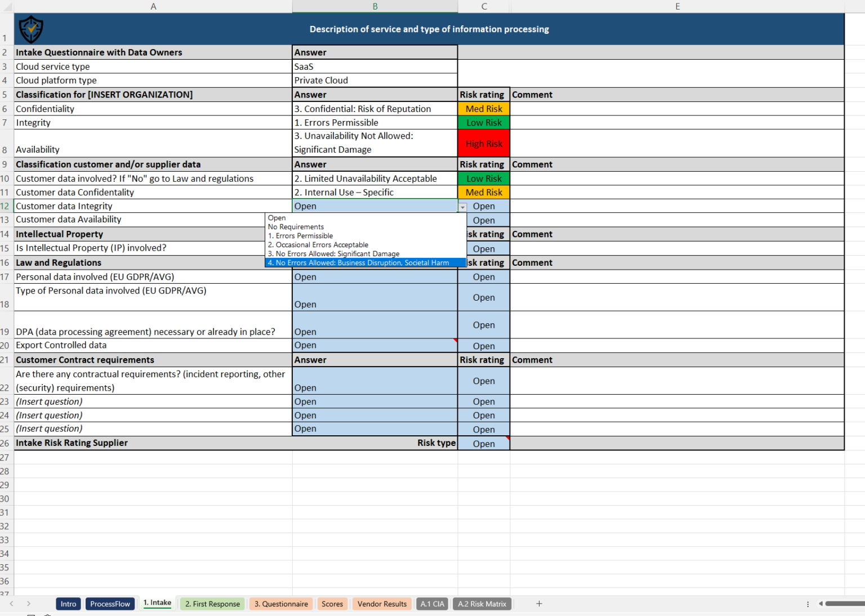
Task: Go to the ProcessFlow sheet tab
Action: [x=110, y=603]
